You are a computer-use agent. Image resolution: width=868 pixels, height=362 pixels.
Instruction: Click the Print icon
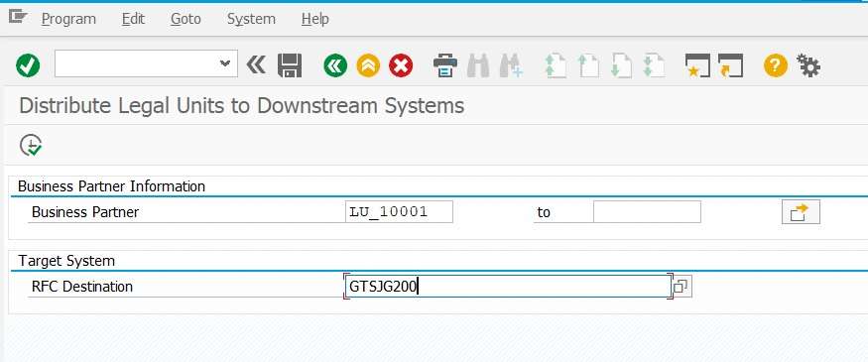pyautogui.click(x=445, y=65)
